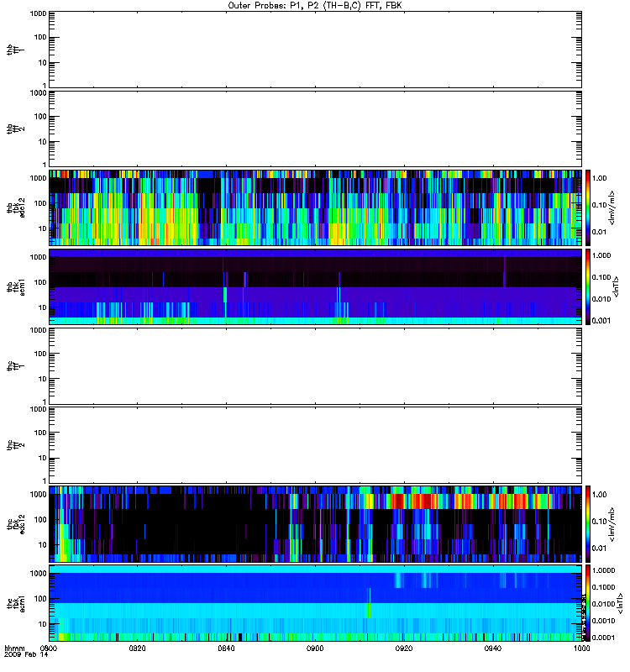Click the '0.01' value on thb edc12 color bar
Screen dimensions: 630x672
click(x=599, y=232)
